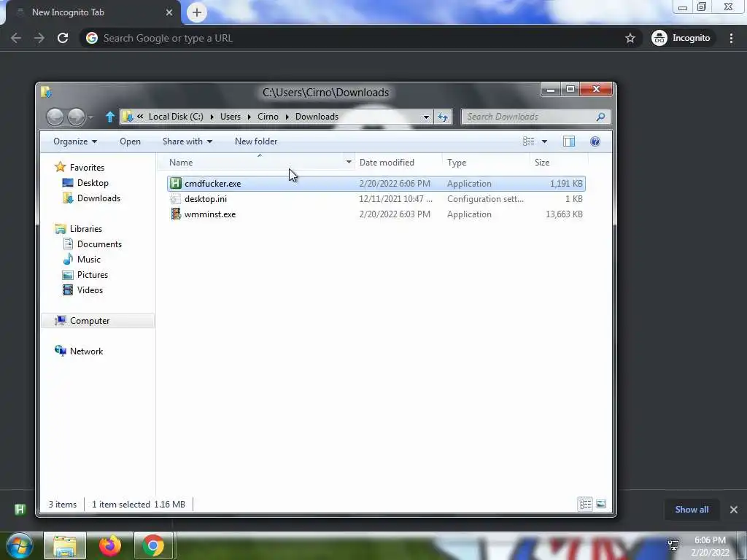
Task: Refresh the Downloads folder view
Action: point(443,117)
